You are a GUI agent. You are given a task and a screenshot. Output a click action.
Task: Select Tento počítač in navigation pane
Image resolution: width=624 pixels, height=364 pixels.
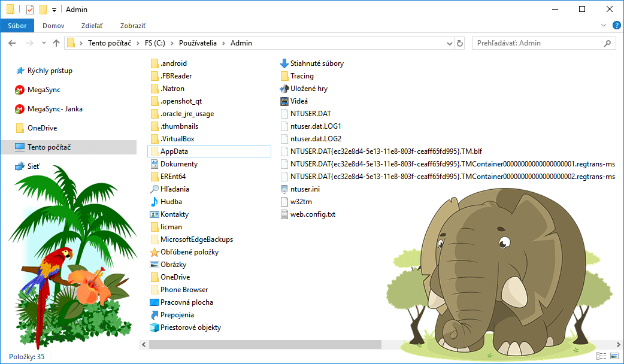point(49,147)
